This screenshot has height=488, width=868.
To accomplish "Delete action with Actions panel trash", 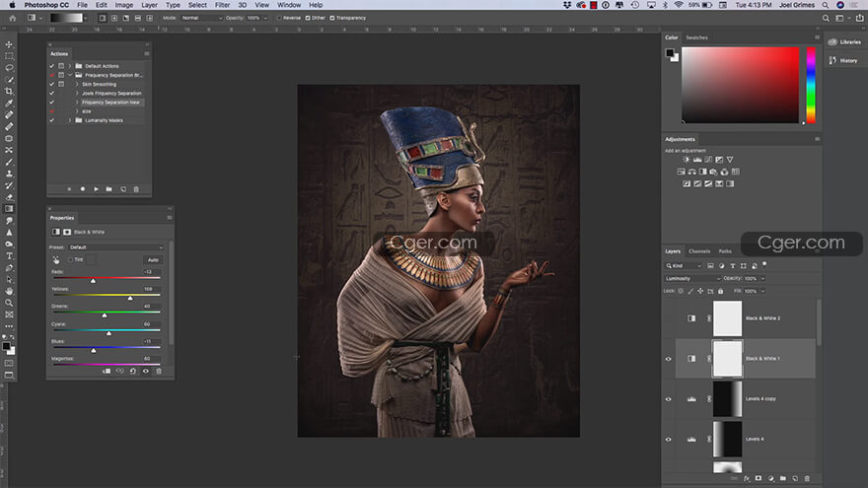I will (x=136, y=189).
